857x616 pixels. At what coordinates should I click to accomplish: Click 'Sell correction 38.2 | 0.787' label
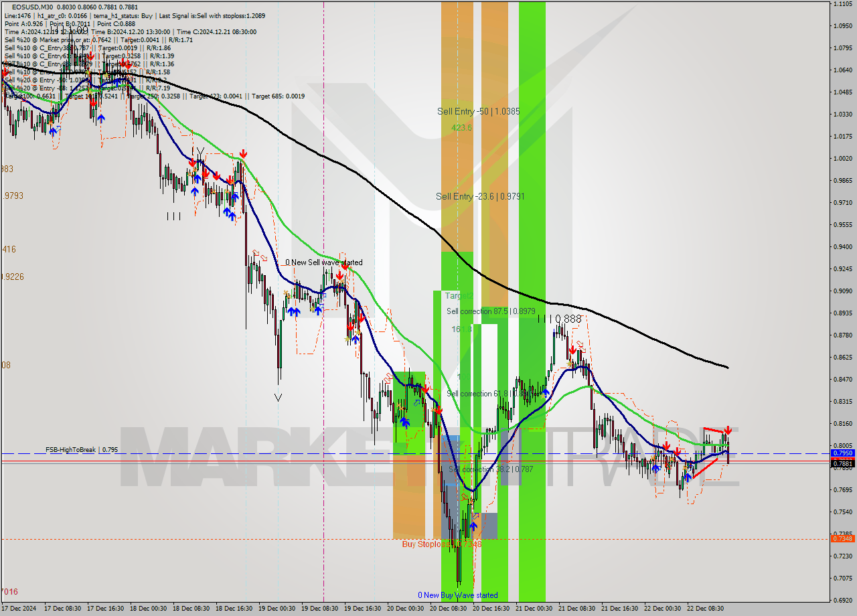[x=491, y=469]
